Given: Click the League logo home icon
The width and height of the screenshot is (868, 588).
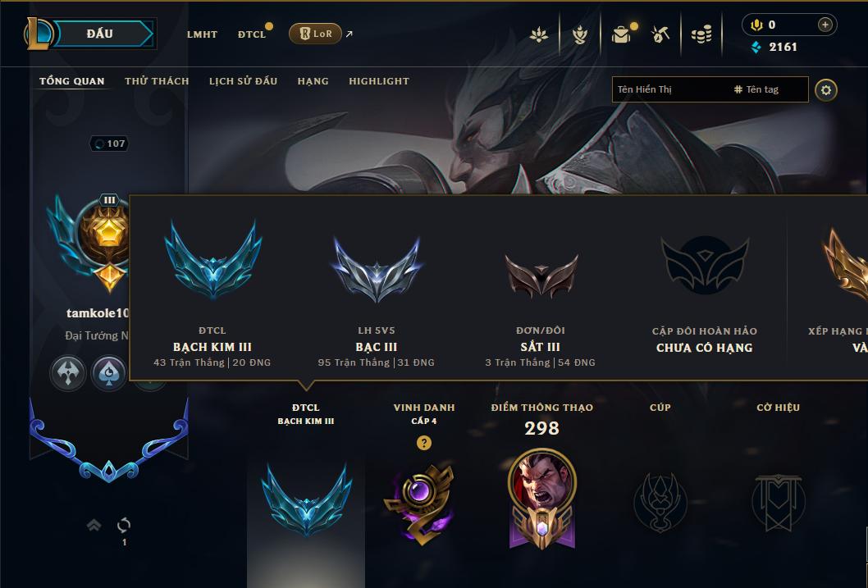Looking at the screenshot, I should (x=38, y=34).
